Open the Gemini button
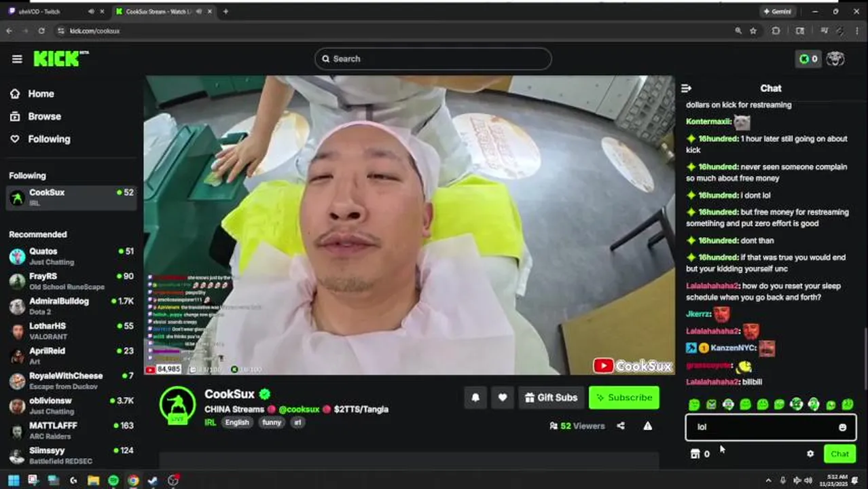The image size is (868, 489). click(x=778, y=12)
